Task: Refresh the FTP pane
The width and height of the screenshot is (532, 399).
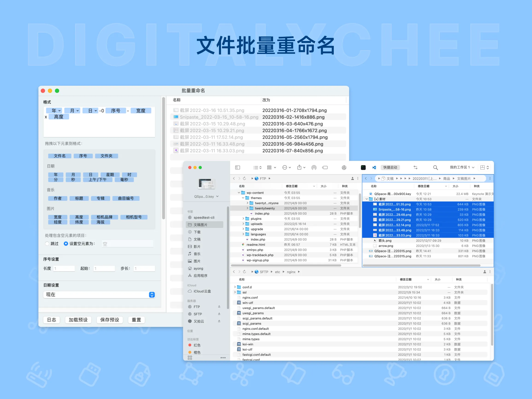Action: [244, 178]
